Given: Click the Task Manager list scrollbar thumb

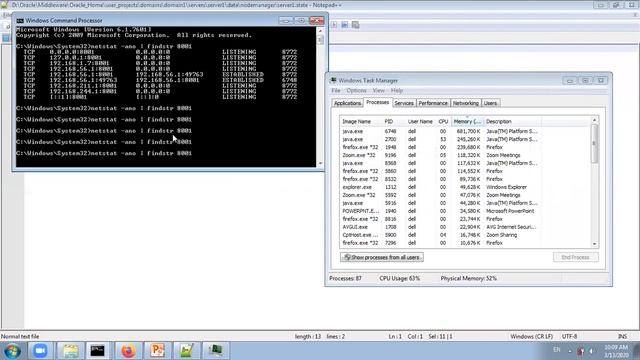Looking at the screenshot, I should click(x=594, y=144).
